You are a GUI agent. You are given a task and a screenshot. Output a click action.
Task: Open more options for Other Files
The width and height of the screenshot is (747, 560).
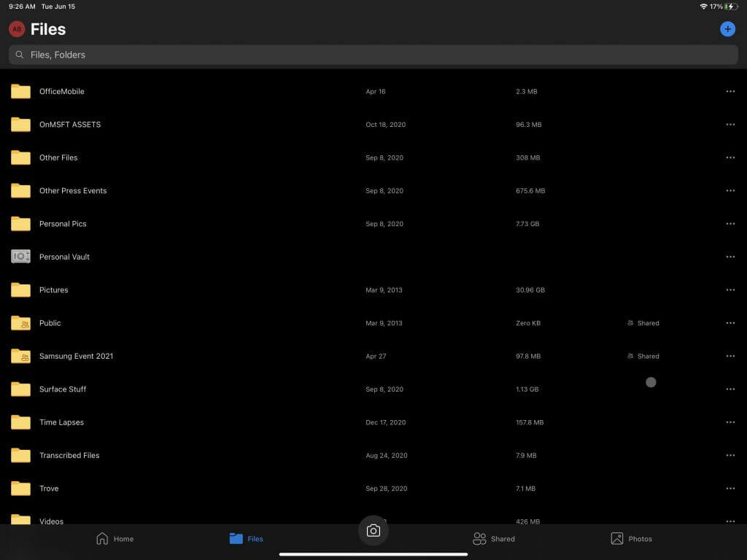(729, 157)
